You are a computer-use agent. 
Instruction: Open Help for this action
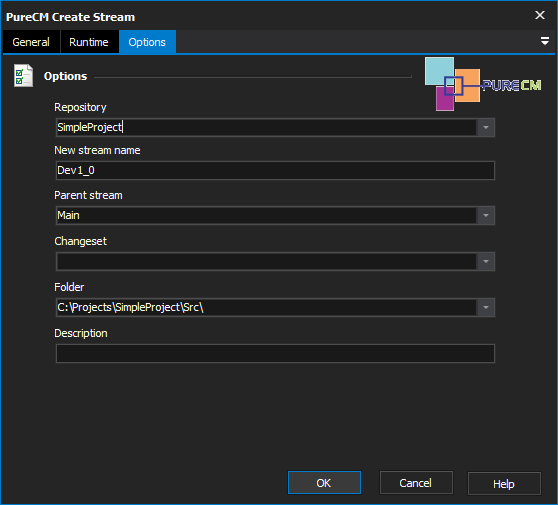[x=504, y=484]
